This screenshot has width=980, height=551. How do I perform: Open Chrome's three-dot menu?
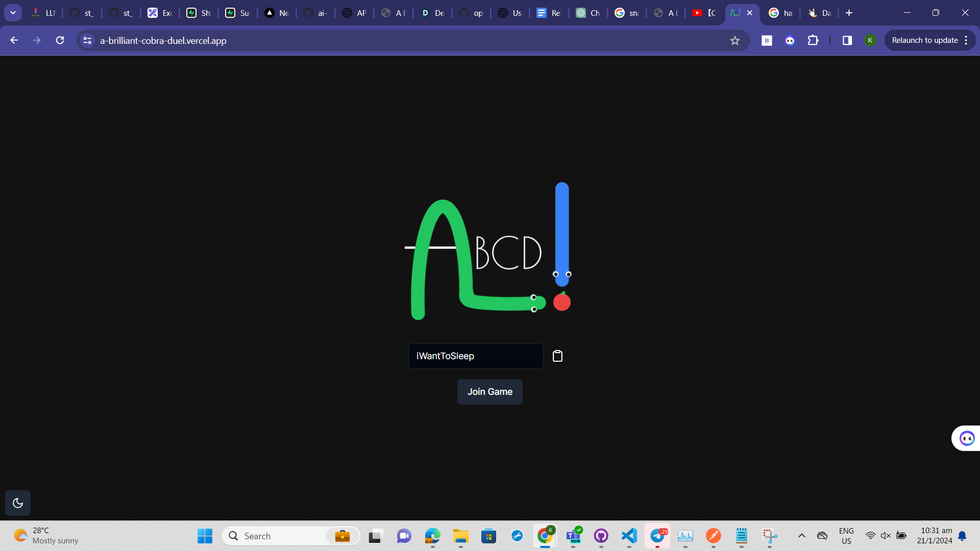[x=966, y=40]
